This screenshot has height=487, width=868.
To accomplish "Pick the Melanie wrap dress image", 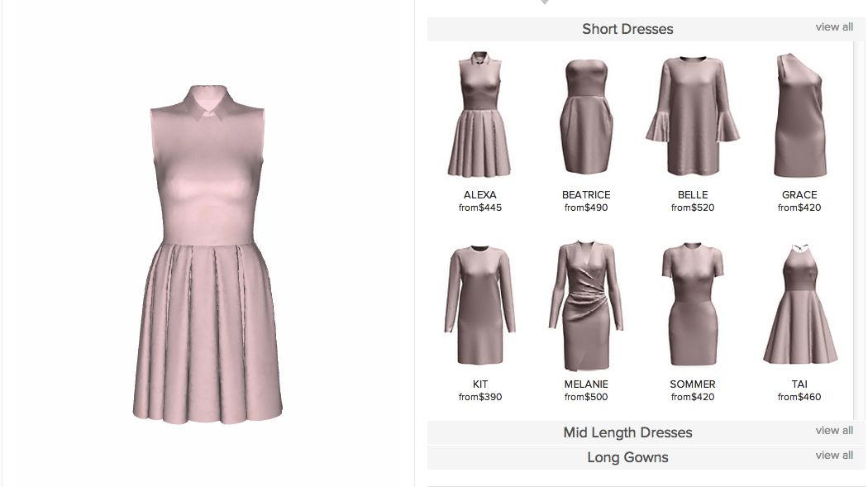I will (585, 306).
